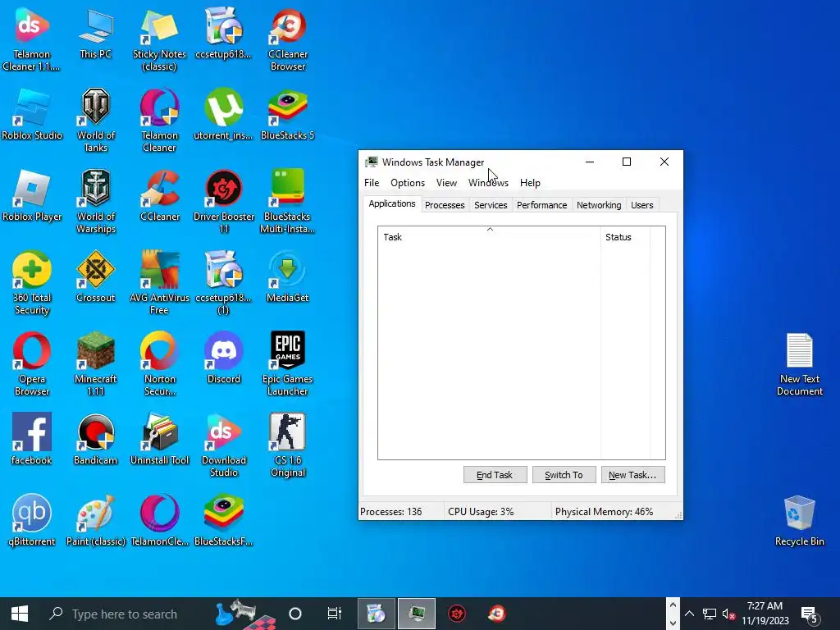The height and width of the screenshot is (630, 840).
Task: Open Options menu in Task Manager
Action: (408, 183)
